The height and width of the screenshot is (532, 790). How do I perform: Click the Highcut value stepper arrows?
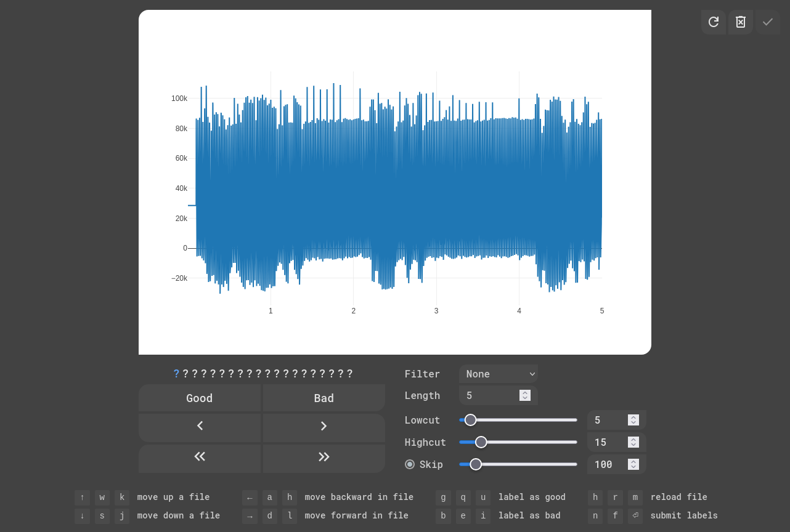click(633, 442)
